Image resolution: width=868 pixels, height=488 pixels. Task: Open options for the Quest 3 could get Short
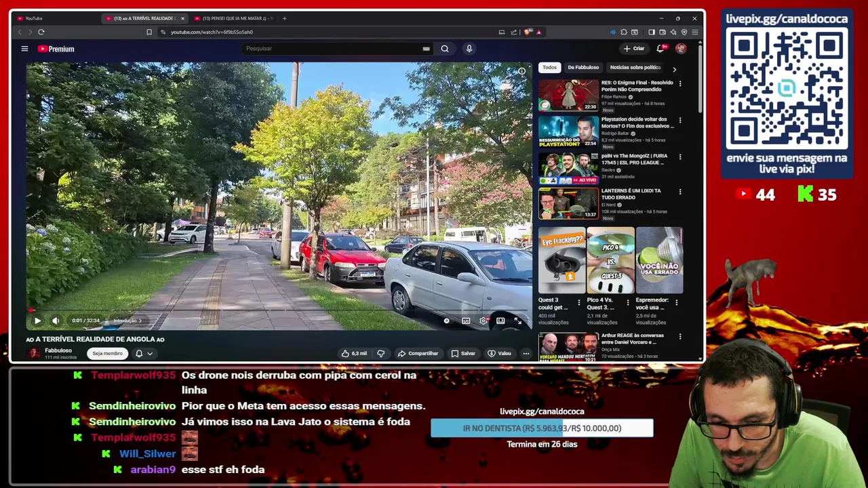pyautogui.click(x=579, y=302)
